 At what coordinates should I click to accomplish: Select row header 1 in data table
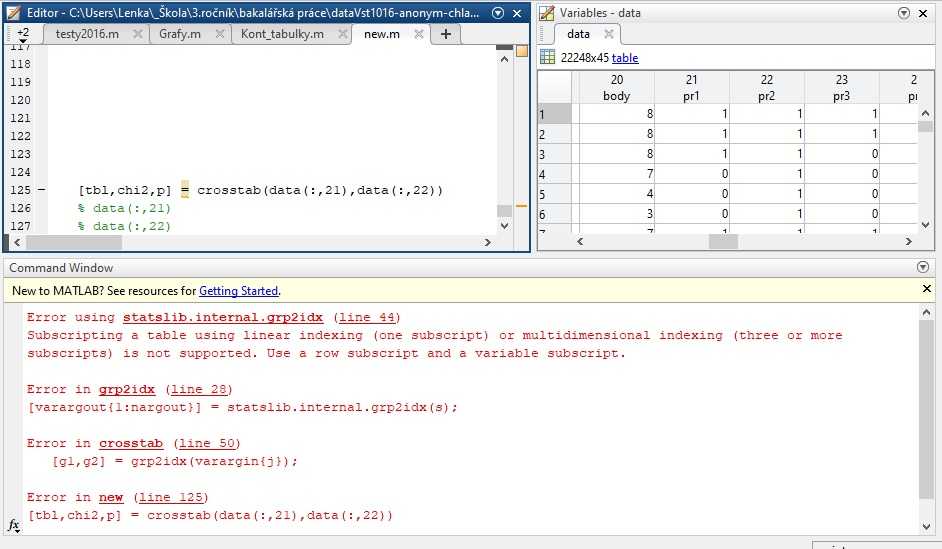click(555, 114)
